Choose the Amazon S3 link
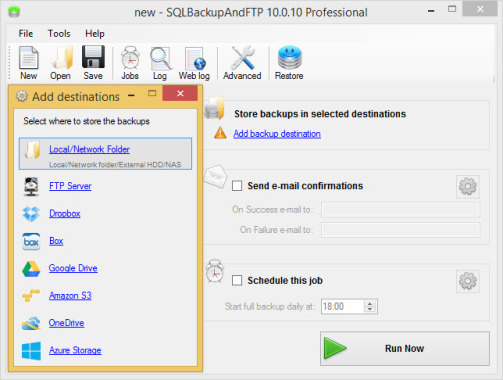 point(70,296)
